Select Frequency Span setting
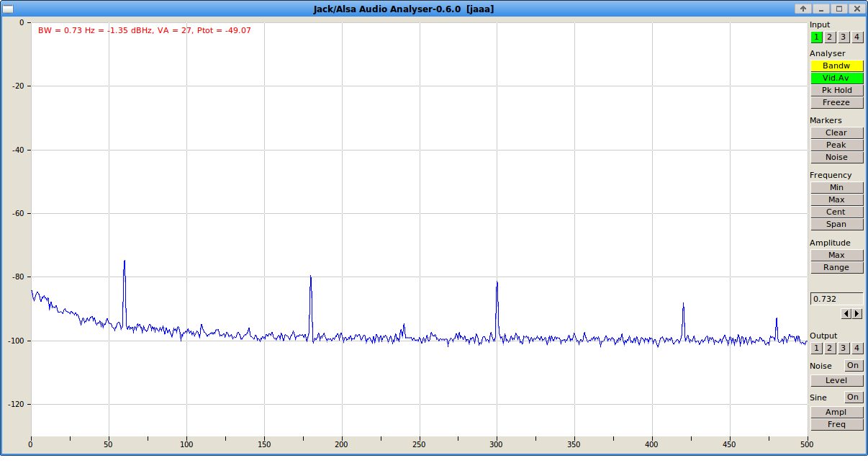868x476 pixels. (837, 224)
